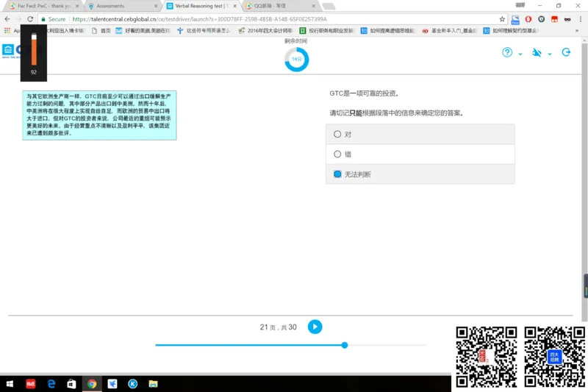Click the Secure padlock site info
Image resolution: width=588 pixels, height=392 pixels.
tap(53, 19)
